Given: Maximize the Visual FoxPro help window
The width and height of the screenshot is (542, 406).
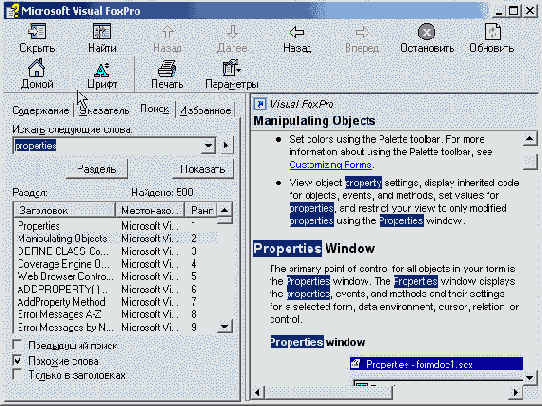Looking at the screenshot, I should [514, 11].
